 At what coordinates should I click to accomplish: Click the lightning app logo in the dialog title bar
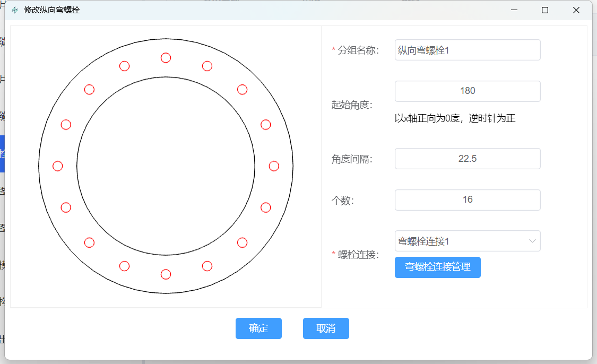[16, 9]
